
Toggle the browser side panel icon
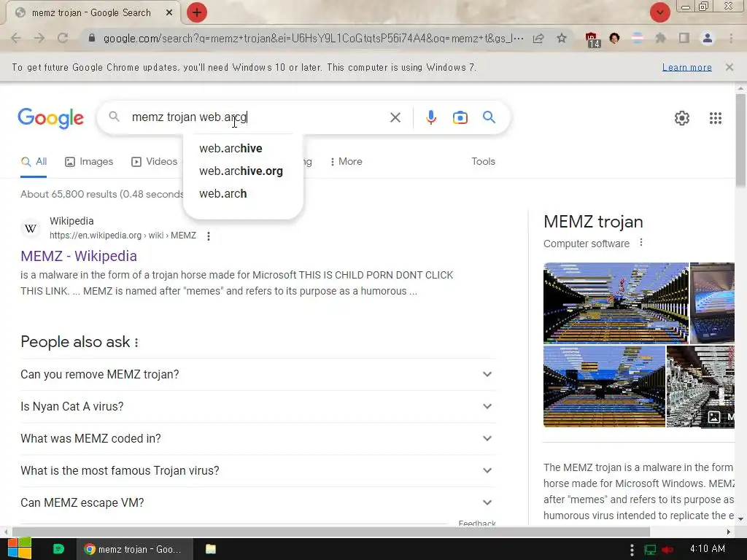pos(684,38)
